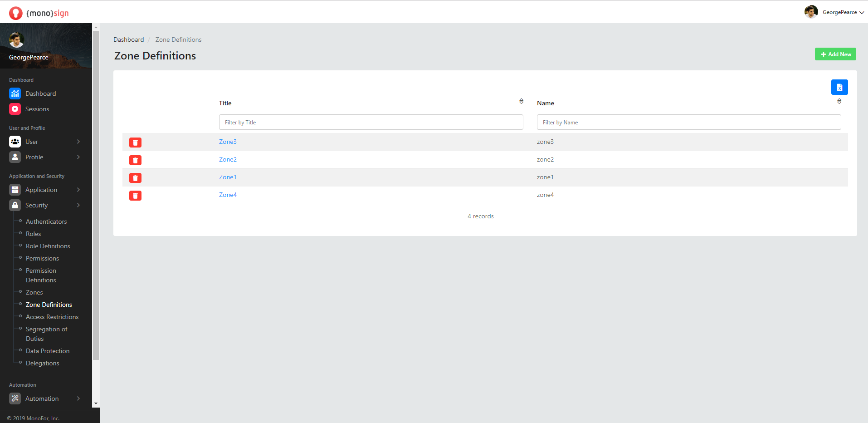This screenshot has height=423, width=868.
Task: Click the Dashboard chart icon in sidebar
Action: coord(15,93)
